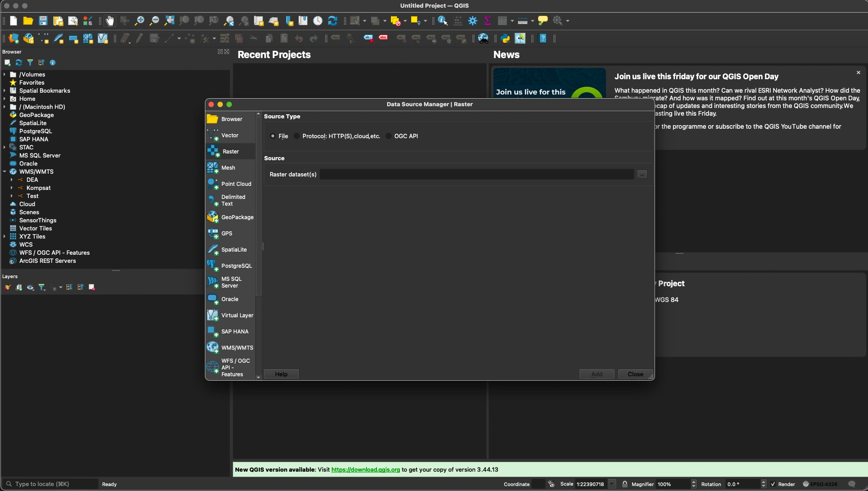Dismiss the QGIS Open Day news item
The image size is (868, 491).
859,72
